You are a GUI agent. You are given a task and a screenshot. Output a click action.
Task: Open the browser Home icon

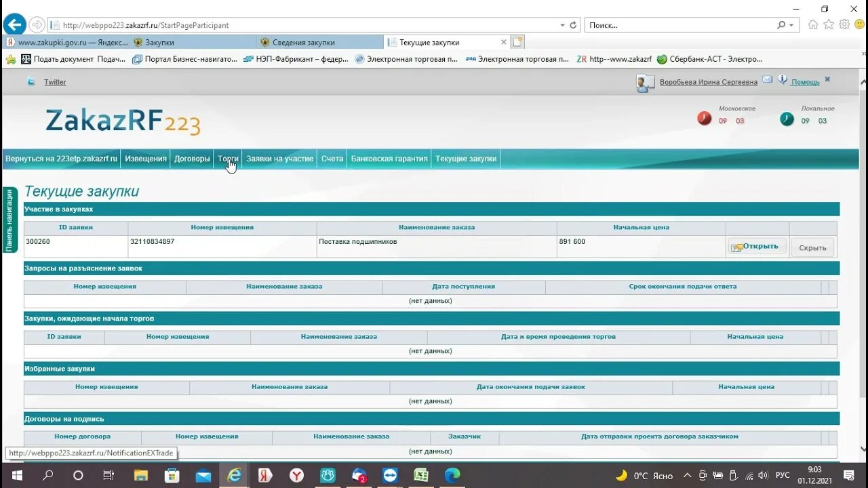point(813,24)
